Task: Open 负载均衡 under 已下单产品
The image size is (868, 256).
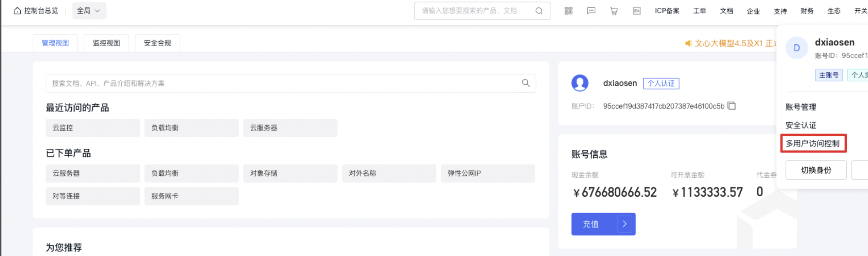Action: click(192, 174)
